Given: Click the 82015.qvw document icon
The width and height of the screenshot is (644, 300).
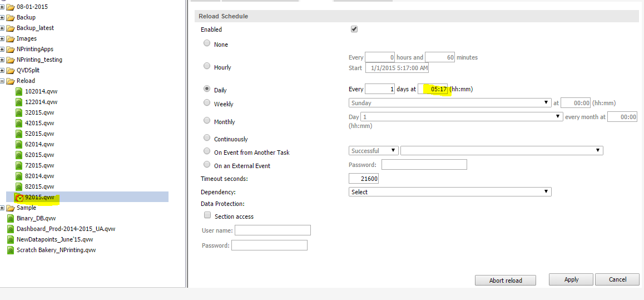Looking at the screenshot, I should coord(18,186).
